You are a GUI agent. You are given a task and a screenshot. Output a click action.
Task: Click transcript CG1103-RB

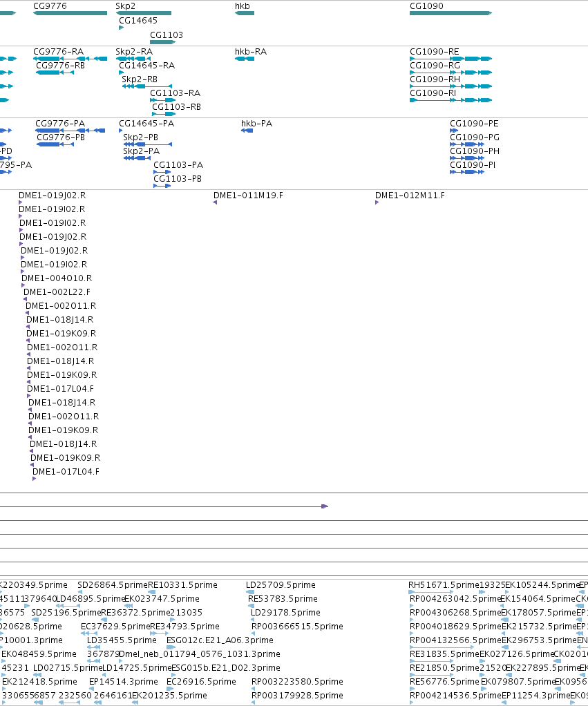click(x=176, y=106)
